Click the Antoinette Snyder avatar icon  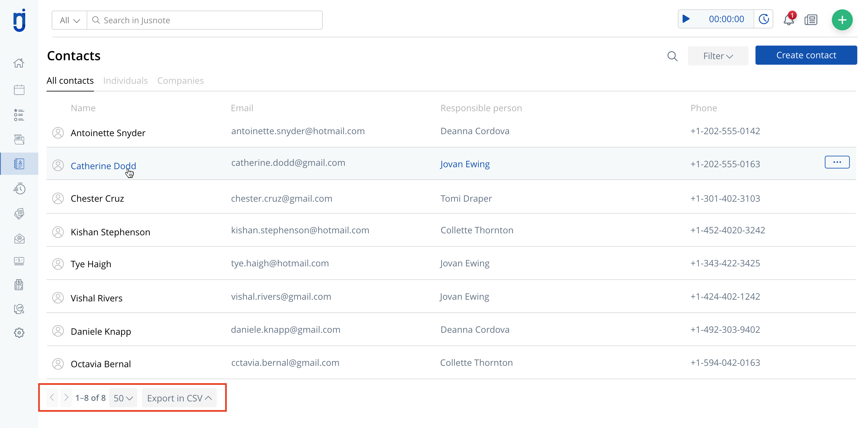pos(58,133)
